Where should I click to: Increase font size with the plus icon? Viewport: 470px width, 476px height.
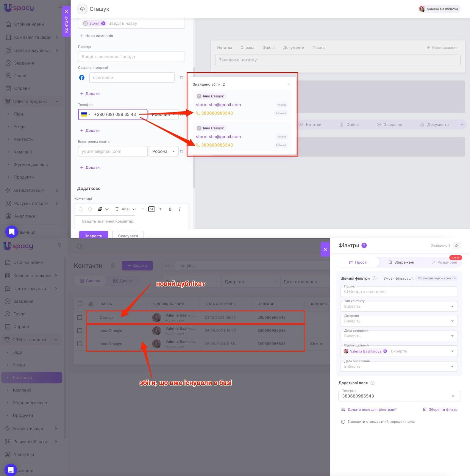coord(160,209)
